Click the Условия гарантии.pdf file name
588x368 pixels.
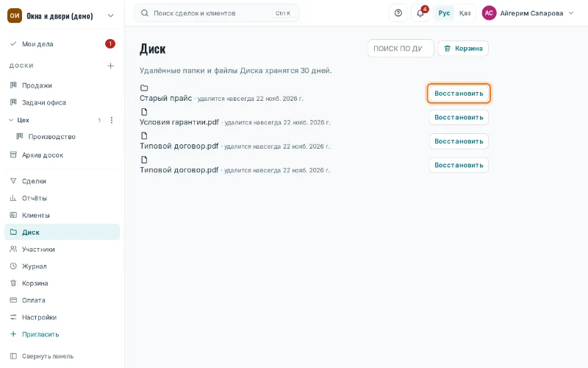179,122
